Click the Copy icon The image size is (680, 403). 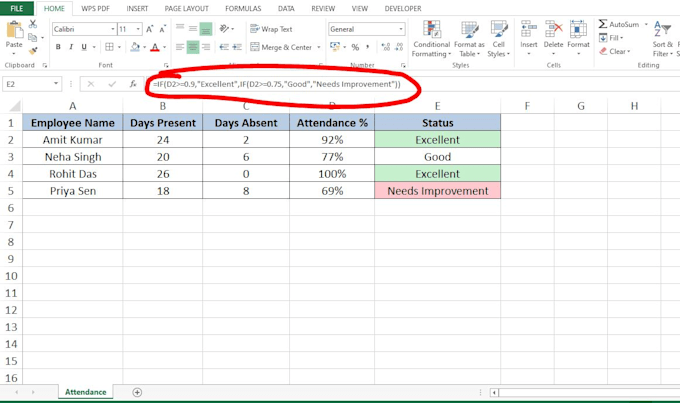(33, 38)
